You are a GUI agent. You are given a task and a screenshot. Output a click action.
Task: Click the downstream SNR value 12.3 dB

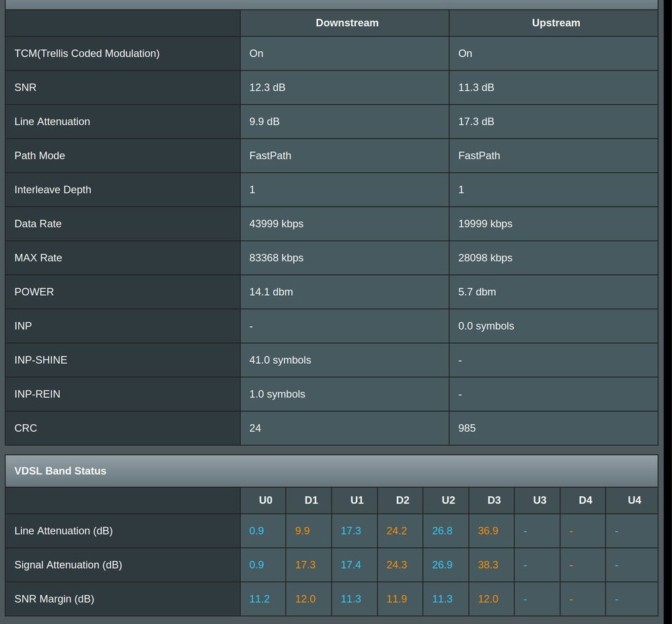pos(267,87)
